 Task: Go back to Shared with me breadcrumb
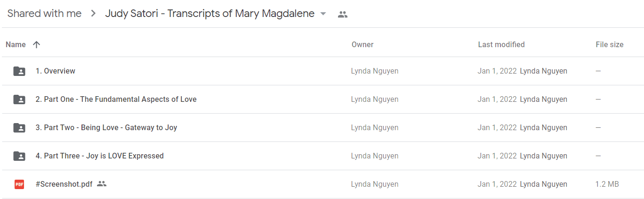click(44, 14)
